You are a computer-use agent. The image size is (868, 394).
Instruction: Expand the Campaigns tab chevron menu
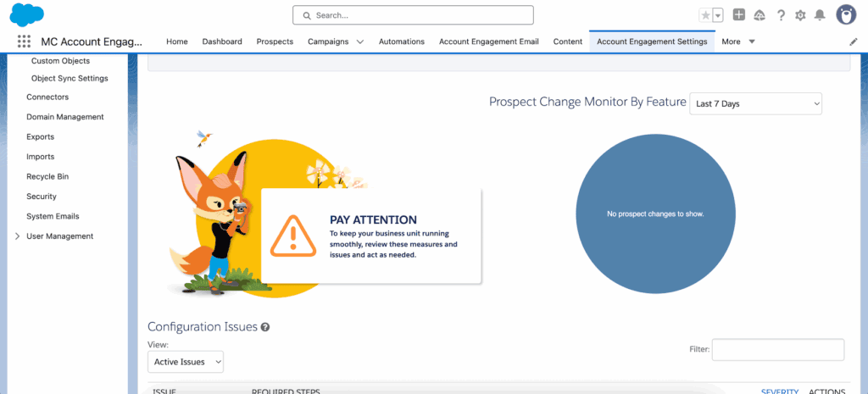(x=360, y=42)
